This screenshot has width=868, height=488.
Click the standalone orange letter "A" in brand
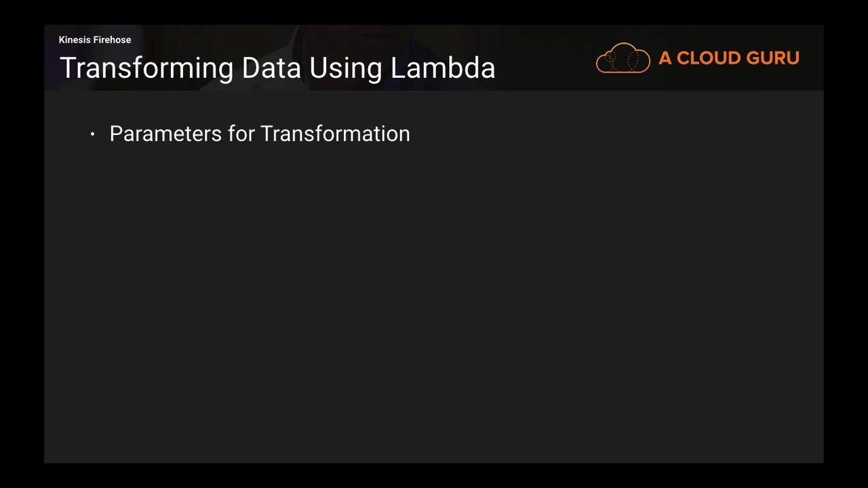(665, 58)
